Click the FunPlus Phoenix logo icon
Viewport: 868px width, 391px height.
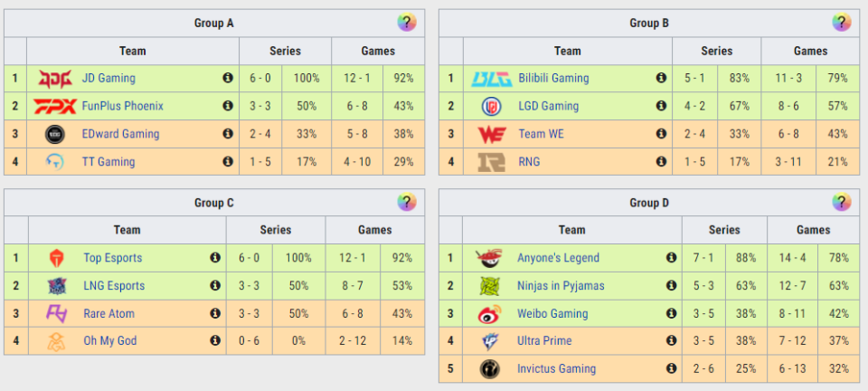[x=55, y=106]
